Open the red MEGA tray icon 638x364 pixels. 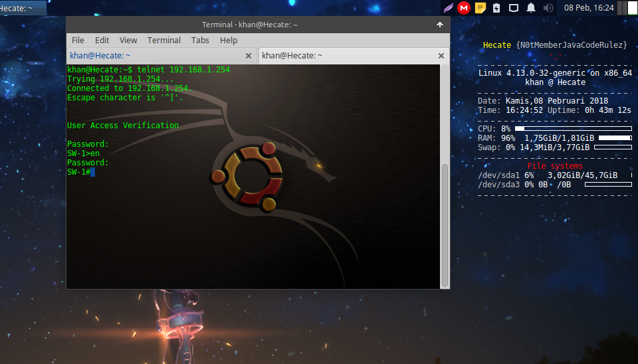click(x=463, y=8)
